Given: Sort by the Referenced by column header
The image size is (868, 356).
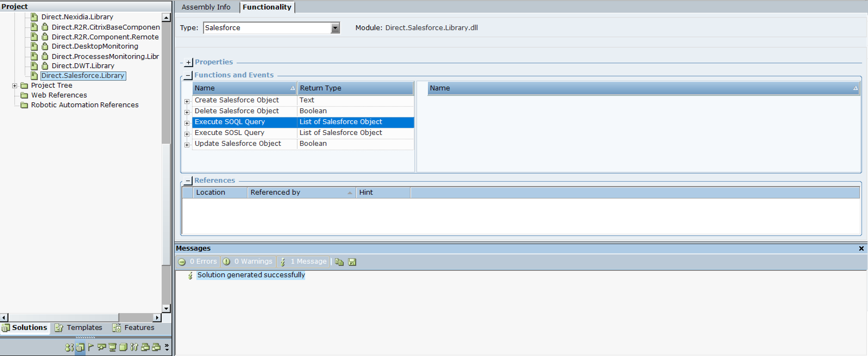Looking at the screenshot, I should click(x=302, y=192).
